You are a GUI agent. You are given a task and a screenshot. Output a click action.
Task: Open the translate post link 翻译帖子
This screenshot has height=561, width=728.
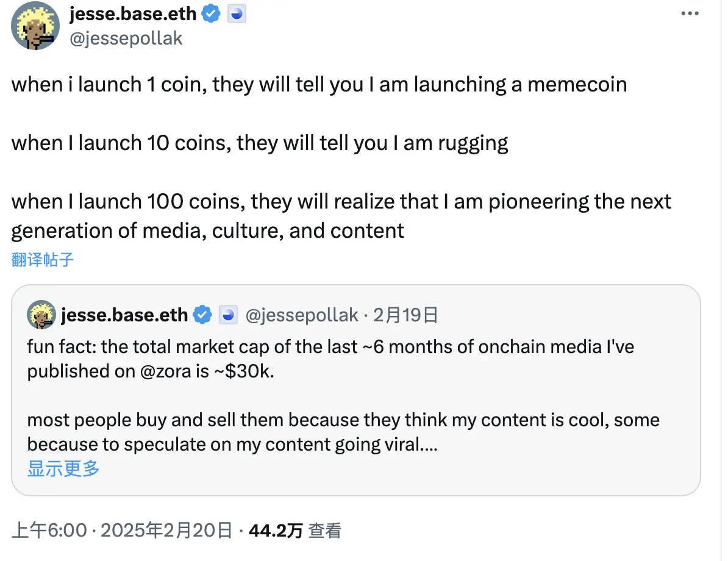[x=42, y=259]
